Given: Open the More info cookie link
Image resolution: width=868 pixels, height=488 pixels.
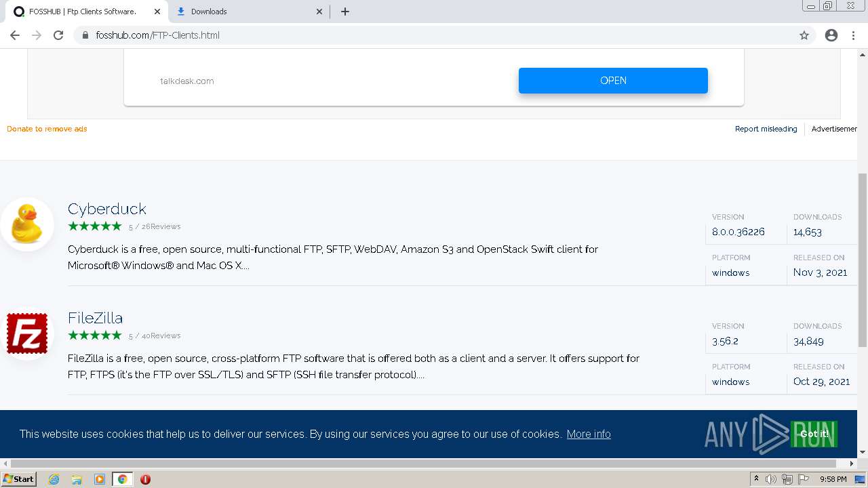Looking at the screenshot, I should [x=589, y=434].
